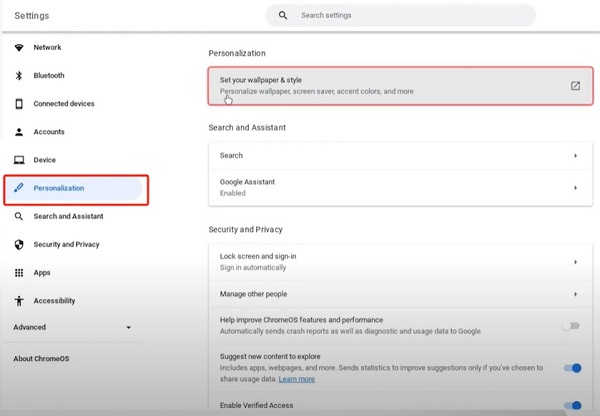The width and height of the screenshot is (600, 416).
Task: Select Personalization in the sidebar
Action: point(73,188)
